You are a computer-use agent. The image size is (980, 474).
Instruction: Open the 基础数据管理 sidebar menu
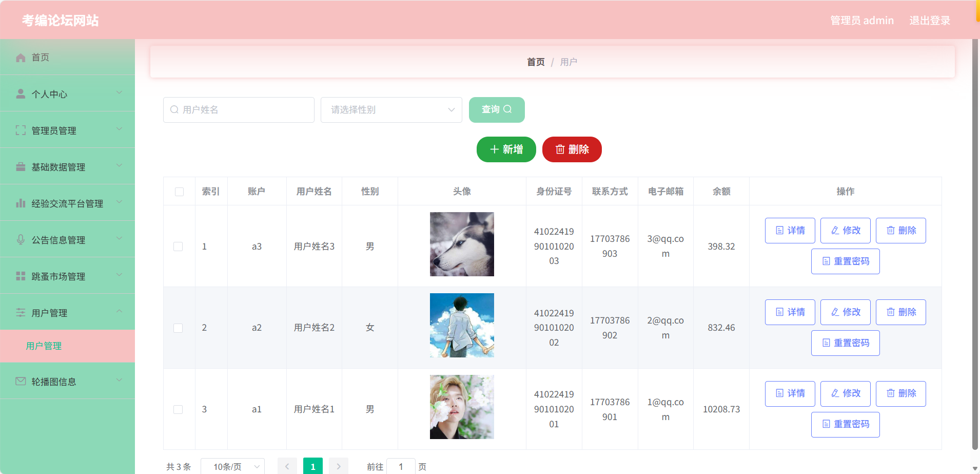(67, 167)
